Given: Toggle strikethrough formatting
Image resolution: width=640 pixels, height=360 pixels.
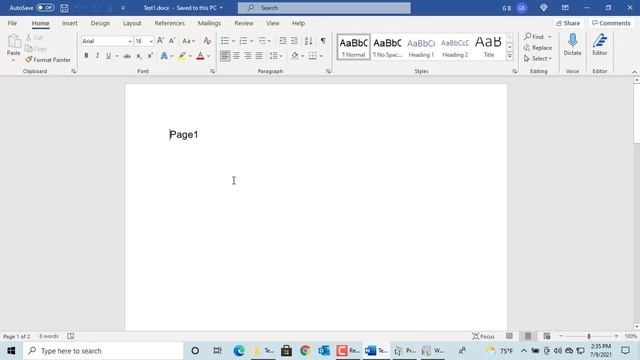Looking at the screenshot, I should tap(127, 56).
